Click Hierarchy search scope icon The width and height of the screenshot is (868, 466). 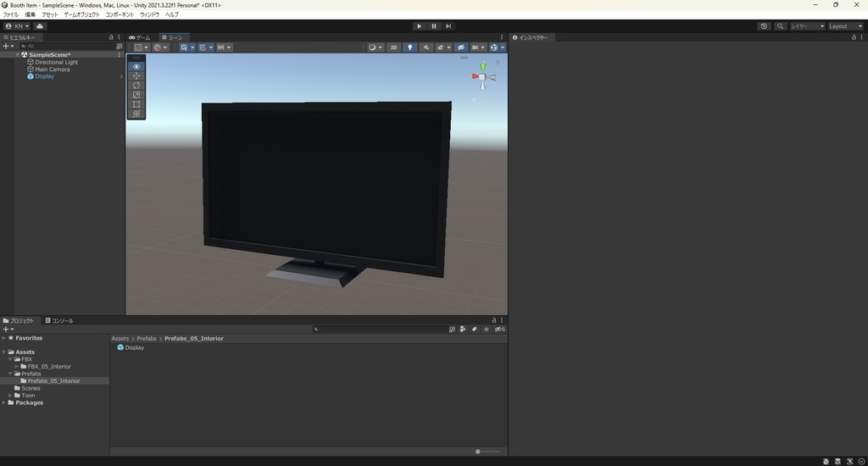pyautogui.click(x=119, y=47)
